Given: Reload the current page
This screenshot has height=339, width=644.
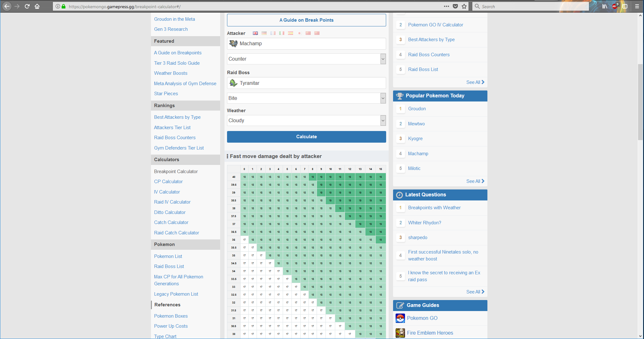Looking at the screenshot, I should 27,6.
